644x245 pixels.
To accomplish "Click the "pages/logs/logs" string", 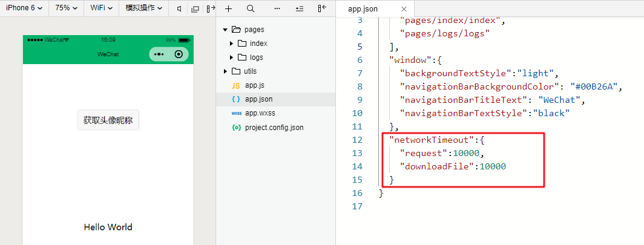I will tap(445, 34).
